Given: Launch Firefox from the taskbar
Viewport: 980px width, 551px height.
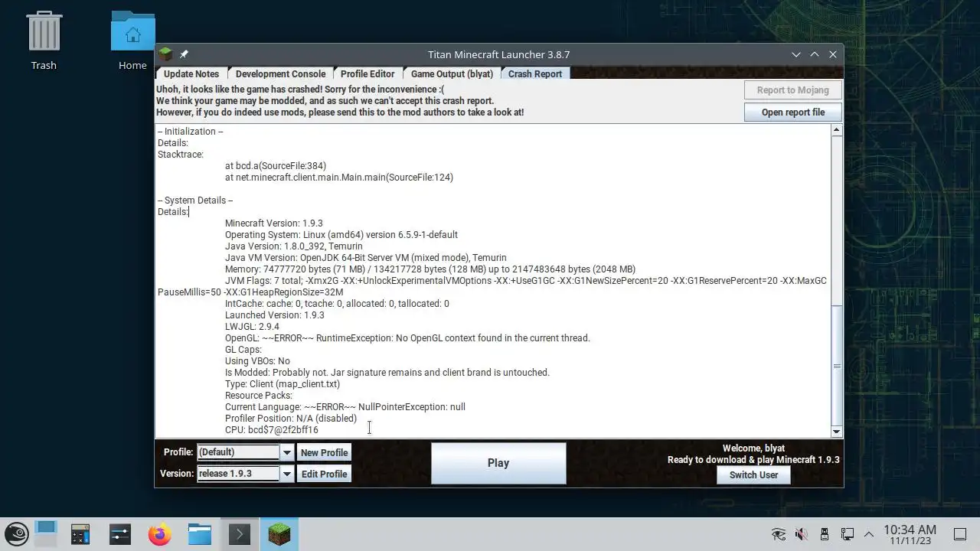Looking at the screenshot, I should [160, 533].
